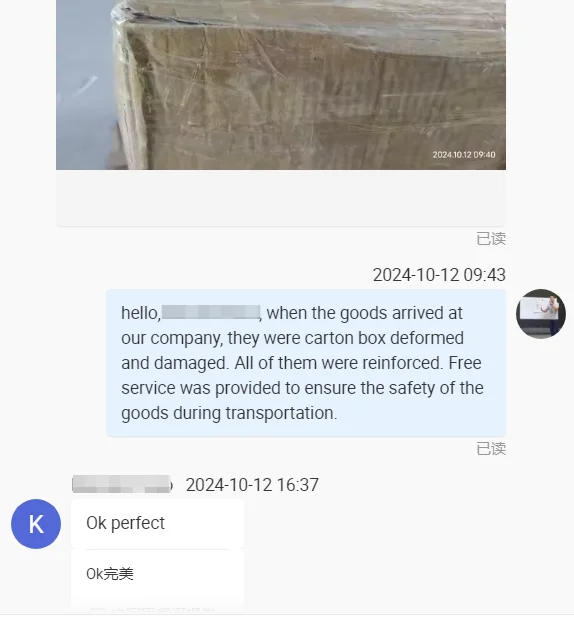Viewport: 574px width, 621px height.
Task: Click the 2024.10.12 09:40 photo watermark
Action: [x=463, y=155]
